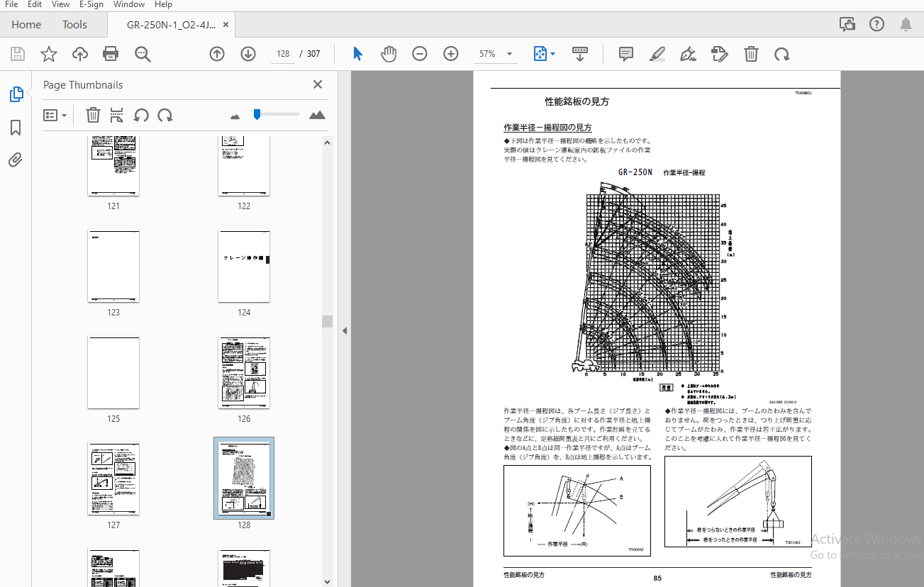Open the Edit menu
This screenshot has width=924, height=587.
pyautogui.click(x=35, y=4)
